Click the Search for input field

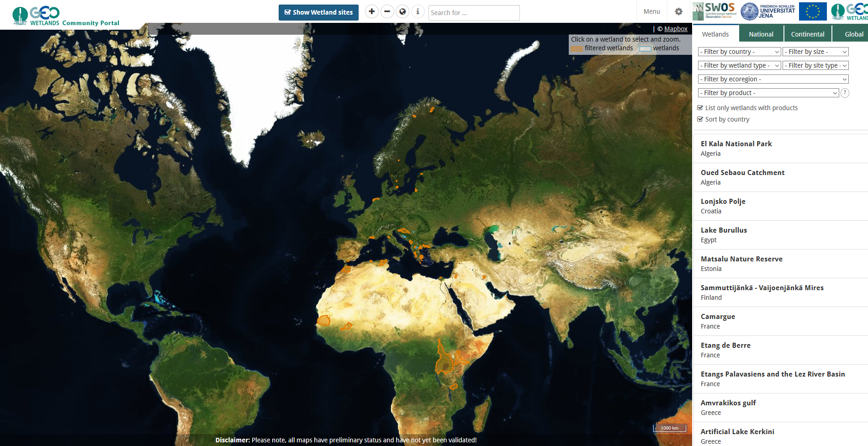[474, 13]
